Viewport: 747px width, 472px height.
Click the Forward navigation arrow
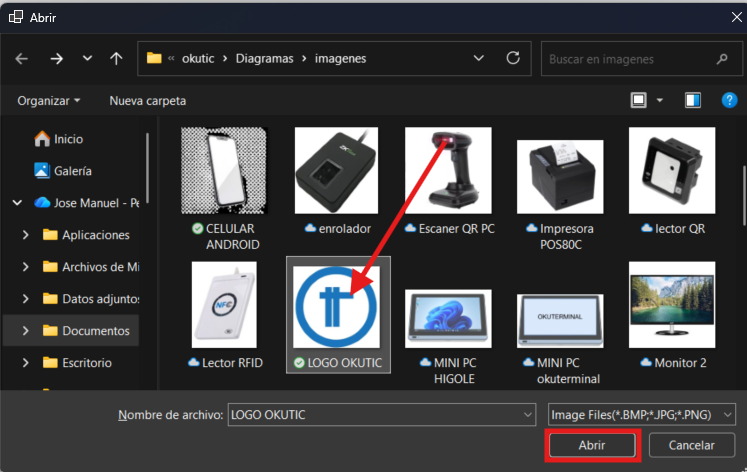point(56,59)
